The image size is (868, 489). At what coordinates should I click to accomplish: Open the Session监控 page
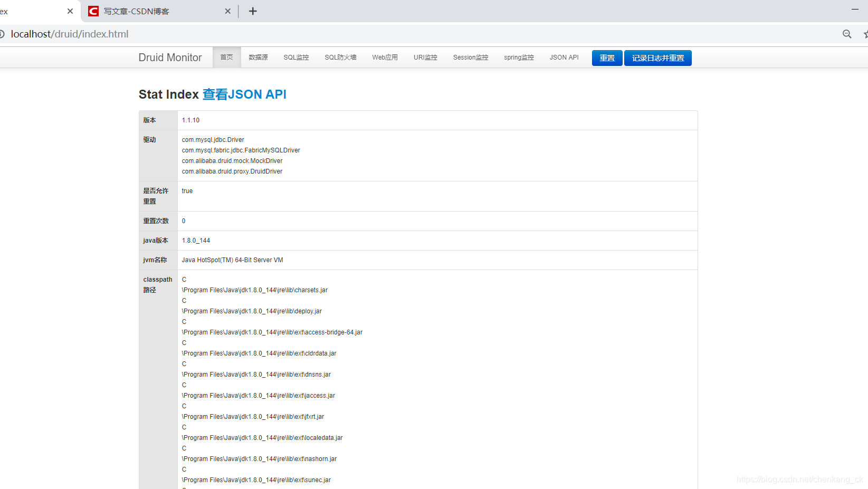coord(471,57)
